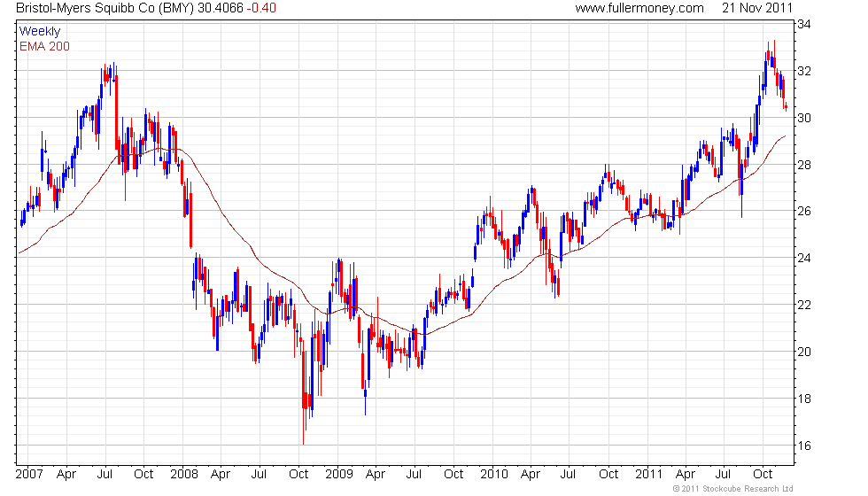Click the Apr label following 2007
Viewport: 868px width, 496px height.
(66, 475)
